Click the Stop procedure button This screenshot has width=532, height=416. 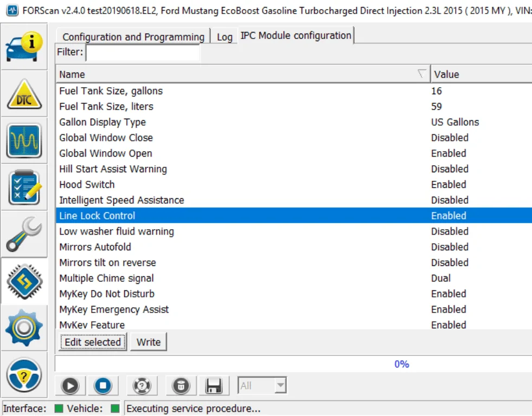[103, 386]
